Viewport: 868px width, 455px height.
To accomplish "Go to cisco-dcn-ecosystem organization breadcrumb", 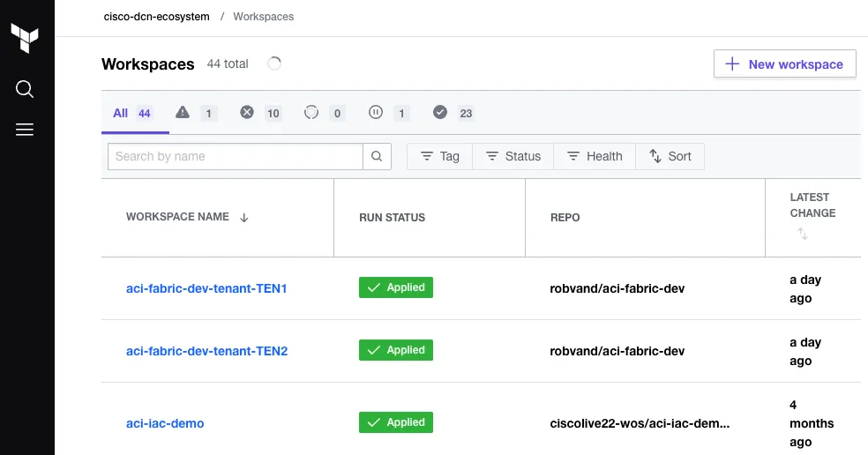I will (157, 17).
